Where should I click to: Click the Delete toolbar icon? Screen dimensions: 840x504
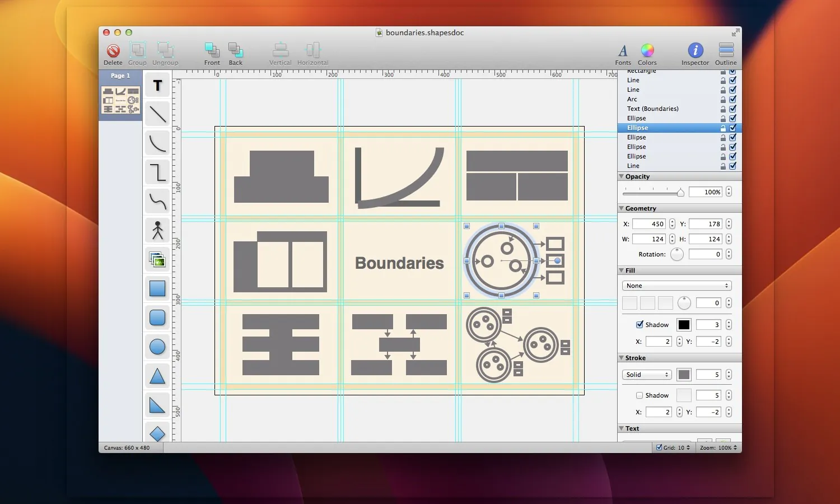(113, 52)
